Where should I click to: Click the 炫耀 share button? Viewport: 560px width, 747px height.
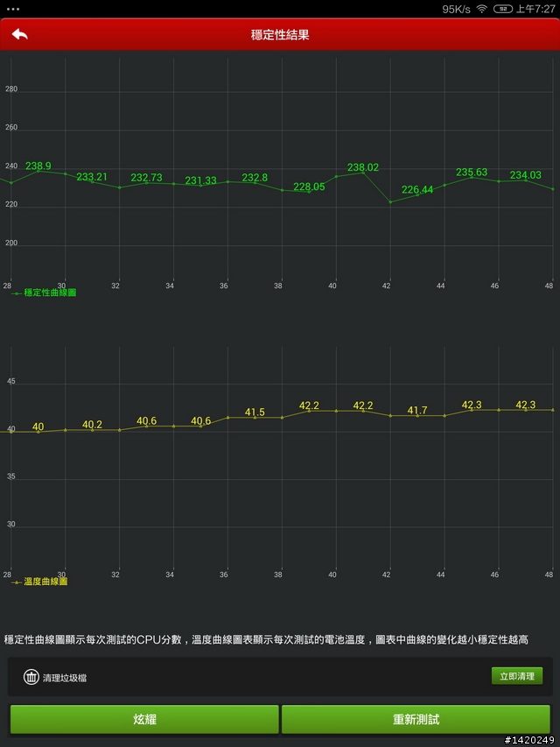144,719
